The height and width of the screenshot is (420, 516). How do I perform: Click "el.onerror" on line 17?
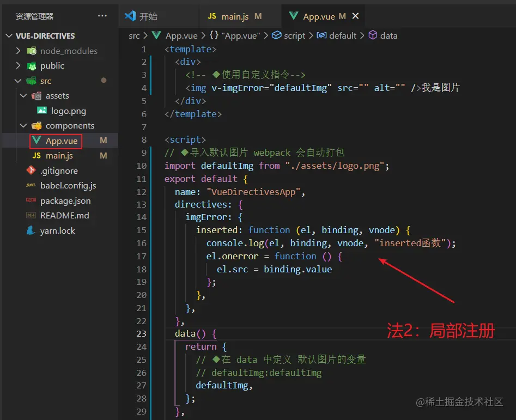point(232,256)
